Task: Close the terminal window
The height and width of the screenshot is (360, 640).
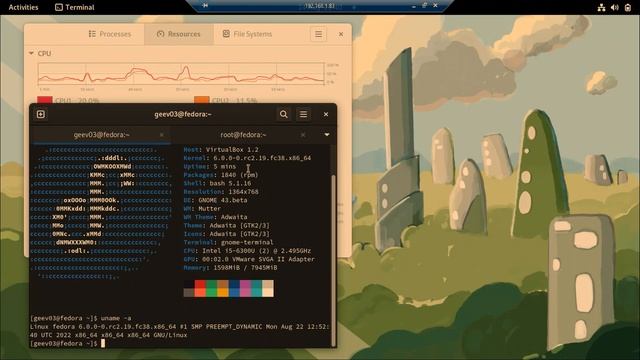Action: coord(326,114)
